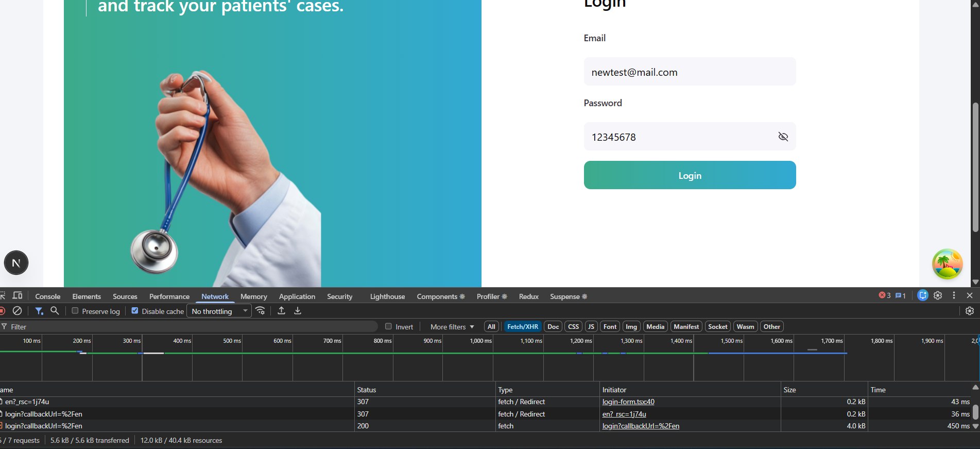Sort requests by Time column header
980x449 pixels.
click(919, 390)
